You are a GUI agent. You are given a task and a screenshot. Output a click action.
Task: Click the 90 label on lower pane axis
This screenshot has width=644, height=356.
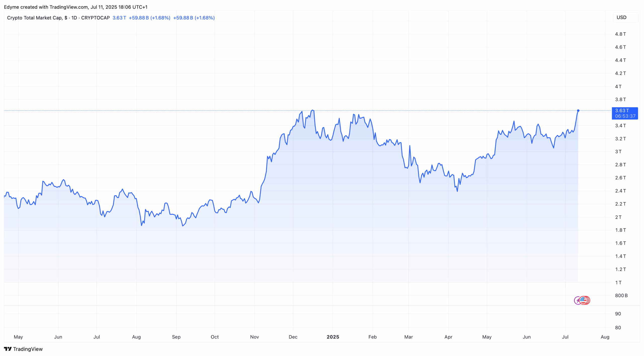pyautogui.click(x=618, y=314)
